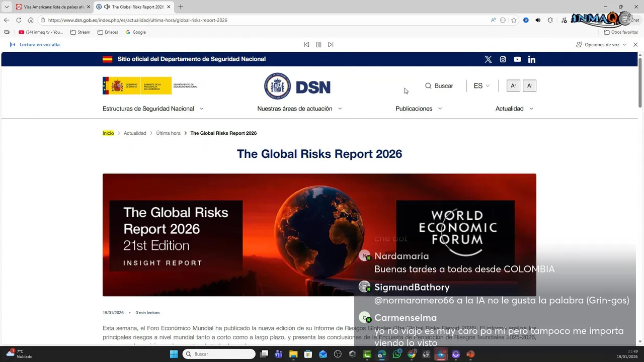Open the DSN LinkedIn icon
The width and height of the screenshot is (644, 362).
click(532, 59)
